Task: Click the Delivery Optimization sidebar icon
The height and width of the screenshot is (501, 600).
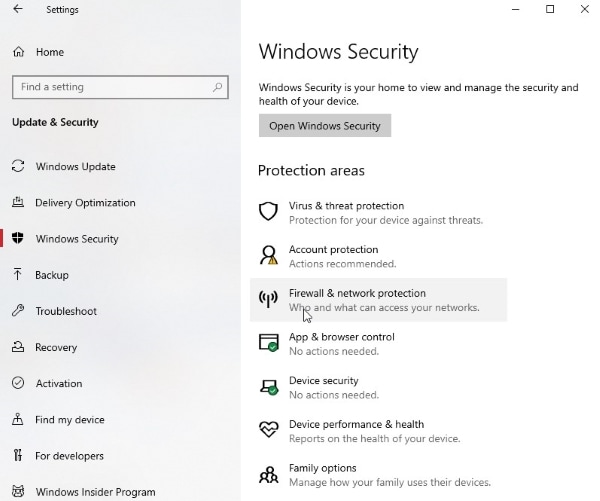Action: coord(18,203)
